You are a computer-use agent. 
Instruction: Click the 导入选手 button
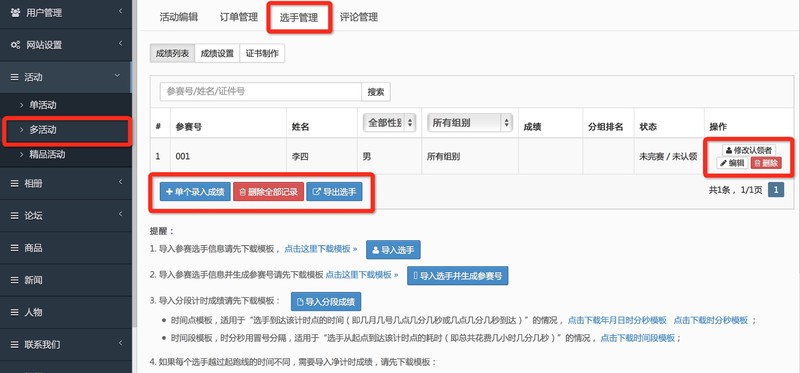pos(393,250)
